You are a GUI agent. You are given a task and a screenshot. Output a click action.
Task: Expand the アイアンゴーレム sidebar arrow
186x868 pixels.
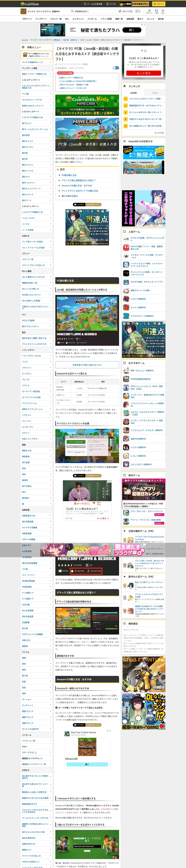pyautogui.click(x=51, y=403)
